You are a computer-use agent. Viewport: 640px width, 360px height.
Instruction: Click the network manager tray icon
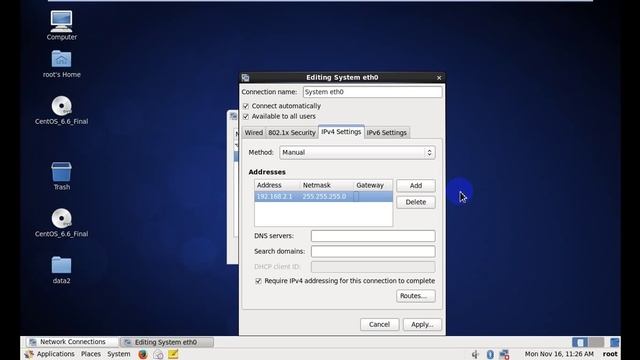[504, 354]
